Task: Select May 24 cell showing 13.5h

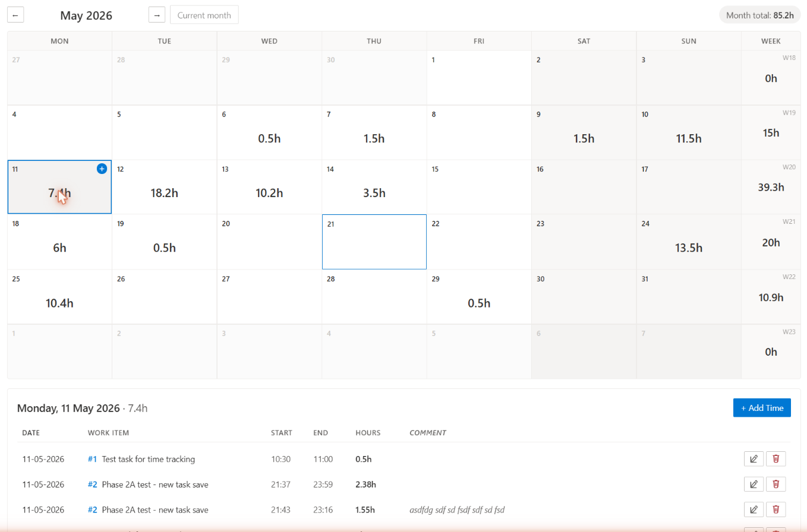Action: 689,242
